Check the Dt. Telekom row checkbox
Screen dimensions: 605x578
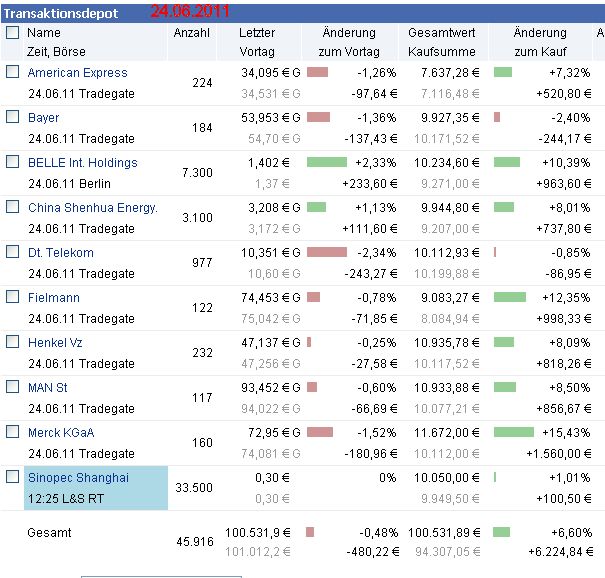(x=12, y=252)
